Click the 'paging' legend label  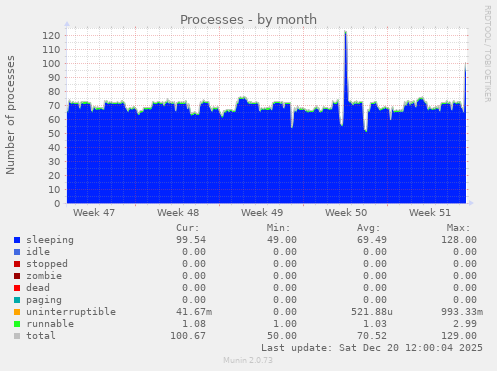point(44,300)
